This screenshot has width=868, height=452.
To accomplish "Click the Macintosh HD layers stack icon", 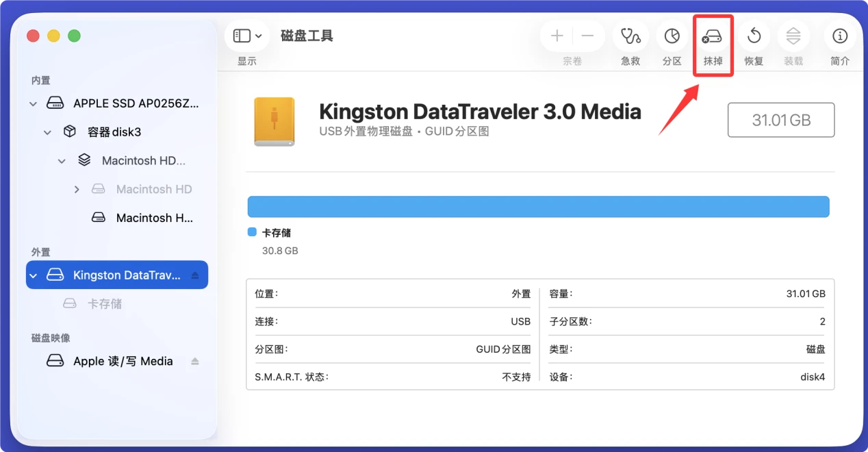I will 84,160.
